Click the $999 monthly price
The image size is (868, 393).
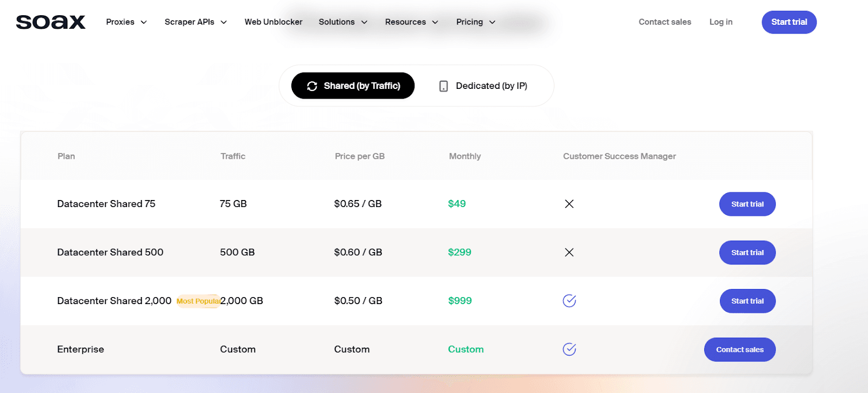[x=460, y=301]
